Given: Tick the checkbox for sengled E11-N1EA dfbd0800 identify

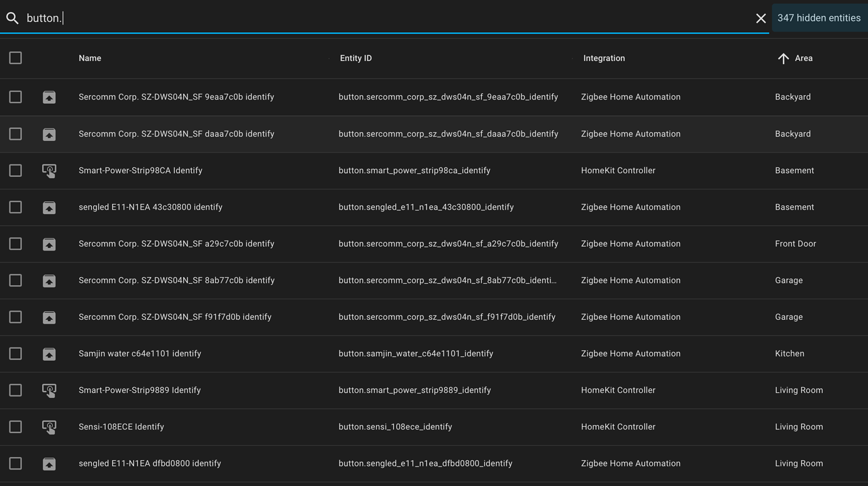Looking at the screenshot, I should 15,463.
